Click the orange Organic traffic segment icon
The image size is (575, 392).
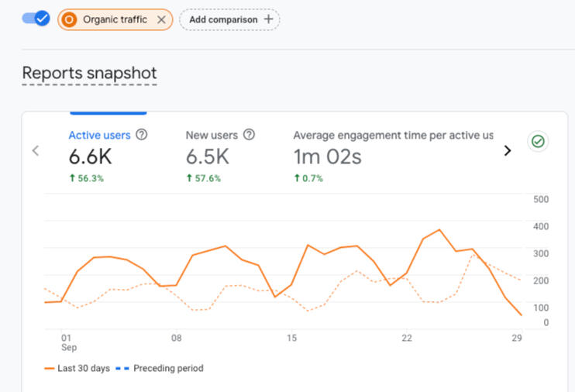(x=69, y=19)
